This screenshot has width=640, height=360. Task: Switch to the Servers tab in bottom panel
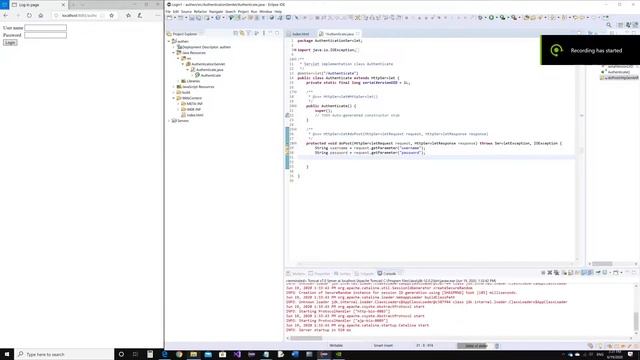point(342,273)
